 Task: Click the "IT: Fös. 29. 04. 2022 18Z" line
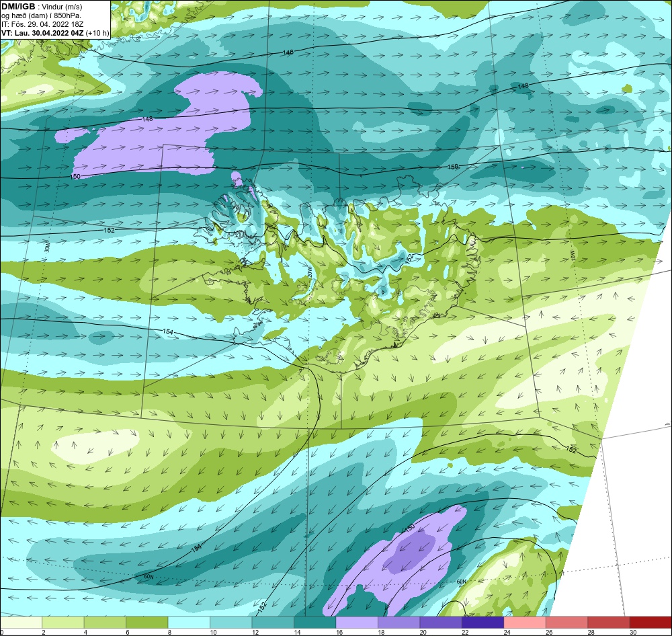tap(42, 24)
